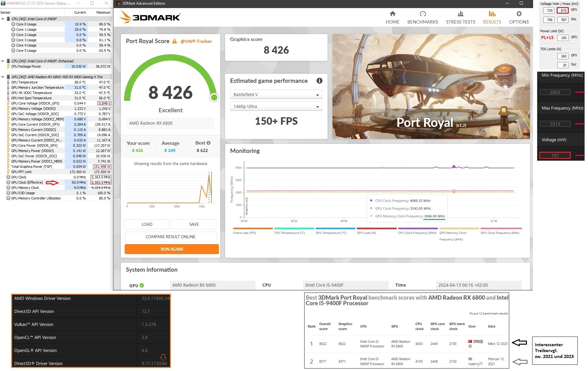Open the Benchmarks gauge icon
Screen dimensions: 588x371
pos(423,14)
